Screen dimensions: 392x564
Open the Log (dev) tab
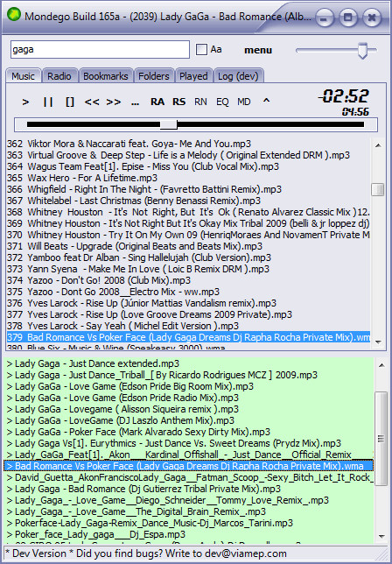[238, 76]
